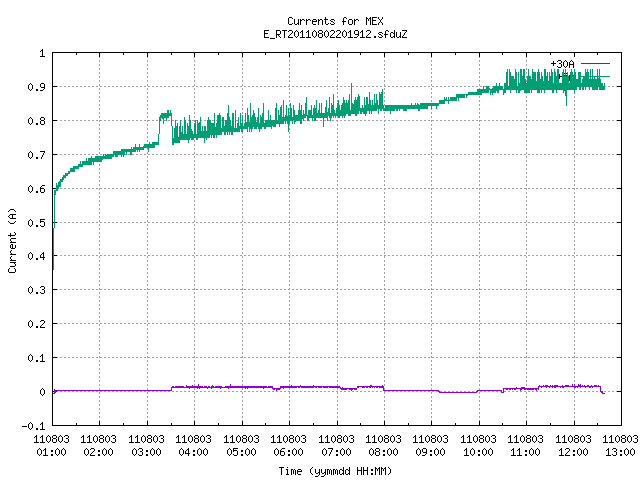The width and height of the screenshot is (640, 480).
Task: Click the x-axis label '110803 07:00'
Action: 336,445
